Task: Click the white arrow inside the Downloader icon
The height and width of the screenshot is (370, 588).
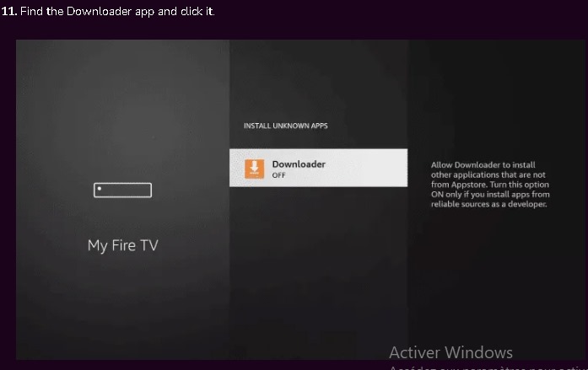Action: pyautogui.click(x=254, y=167)
